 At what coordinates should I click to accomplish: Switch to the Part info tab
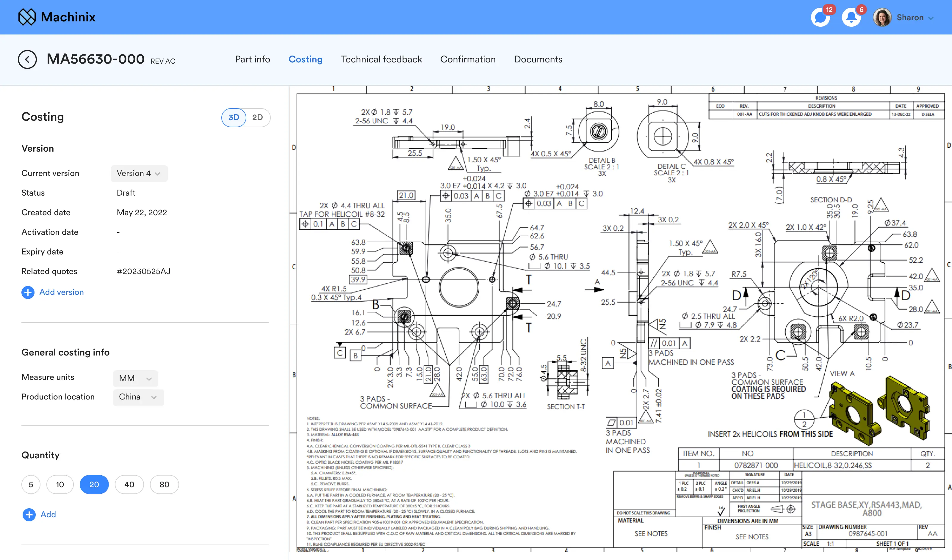tap(252, 59)
